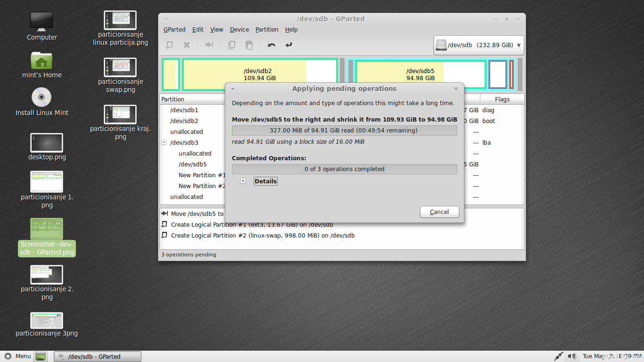Open the Applying pending operations window menu arrow
The image size is (644, 362).
(x=233, y=89)
